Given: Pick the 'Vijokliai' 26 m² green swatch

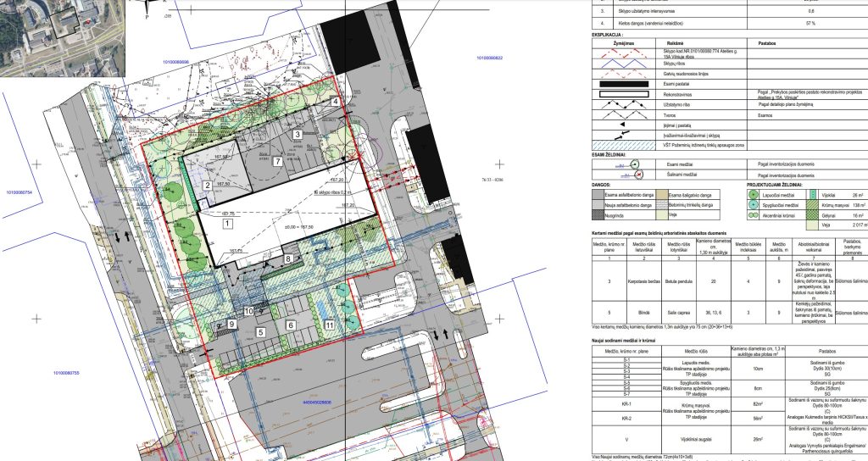Looking at the screenshot, I should pos(813,195).
